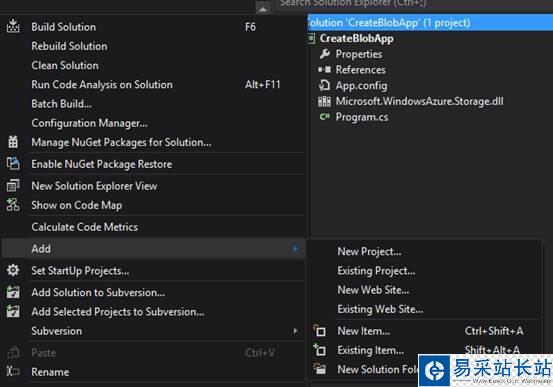This screenshot has width=553, height=387.
Task: Click the Manage NuGet Packages icon
Action: (13, 142)
